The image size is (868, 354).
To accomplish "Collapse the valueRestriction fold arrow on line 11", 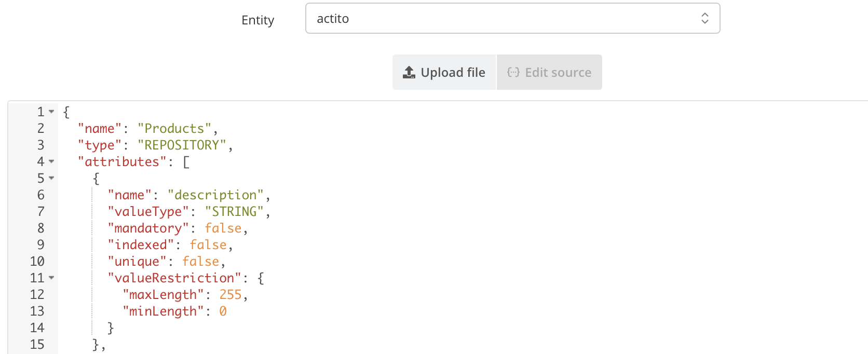I will pyautogui.click(x=51, y=278).
